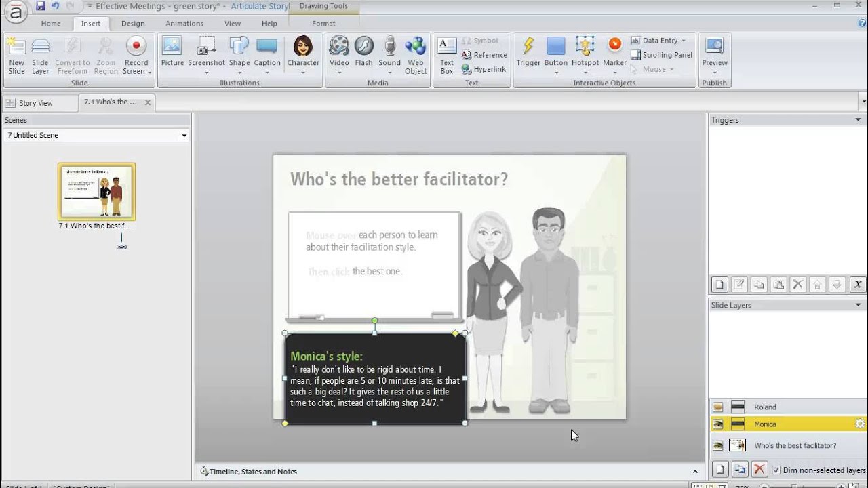The image size is (868, 488).
Task: Insert a Sound clip
Action: click(x=389, y=56)
